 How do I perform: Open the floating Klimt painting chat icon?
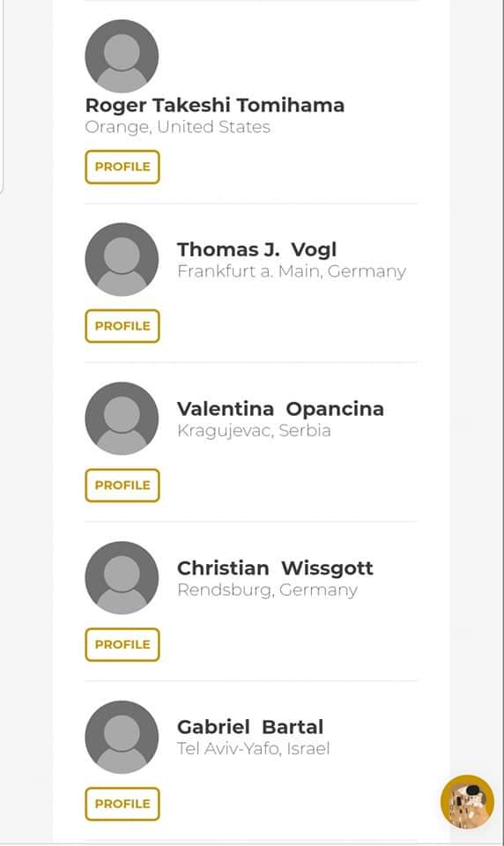point(467,802)
